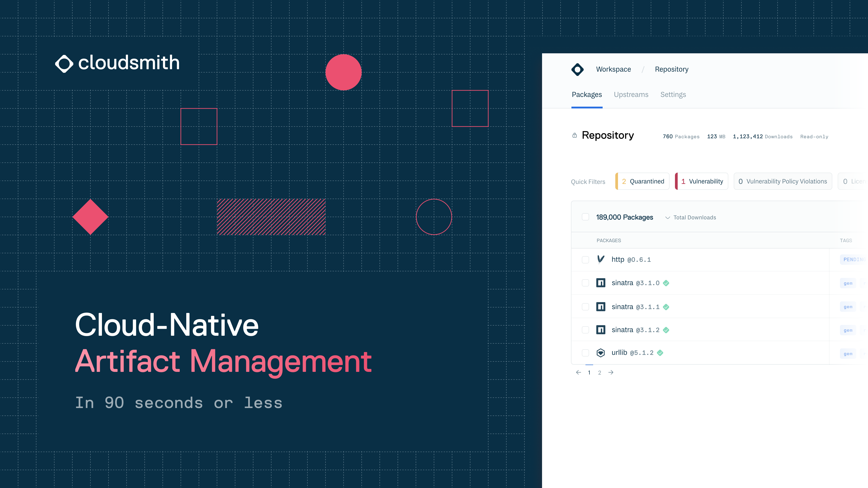Click Vulnerability Policy Violations filter chip

tap(782, 181)
